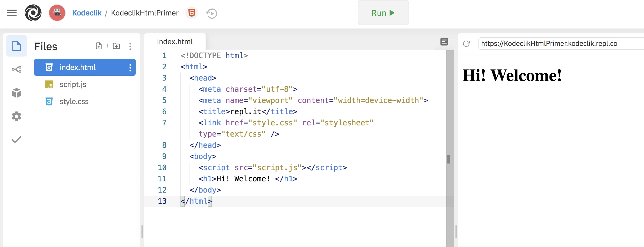Switch to the index.html editor tab
Image resolution: width=644 pixels, height=247 pixels.
tap(175, 42)
